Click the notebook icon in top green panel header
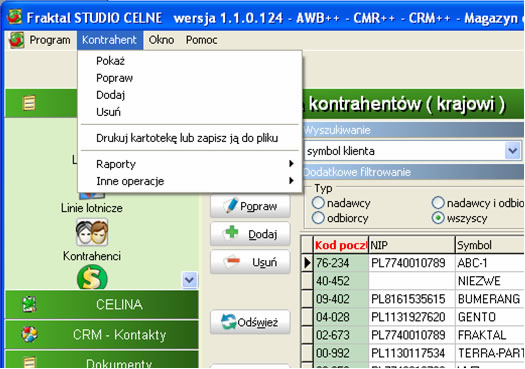 pos(29,103)
